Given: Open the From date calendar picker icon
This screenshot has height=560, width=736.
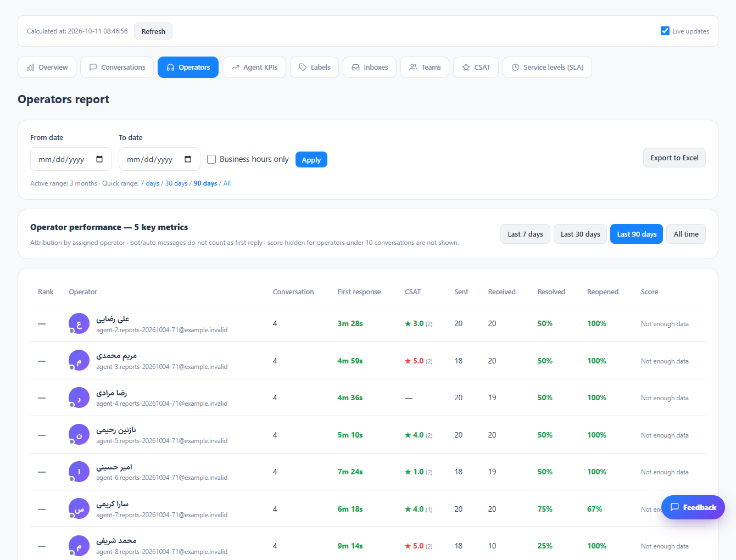Looking at the screenshot, I should [x=99, y=159].
